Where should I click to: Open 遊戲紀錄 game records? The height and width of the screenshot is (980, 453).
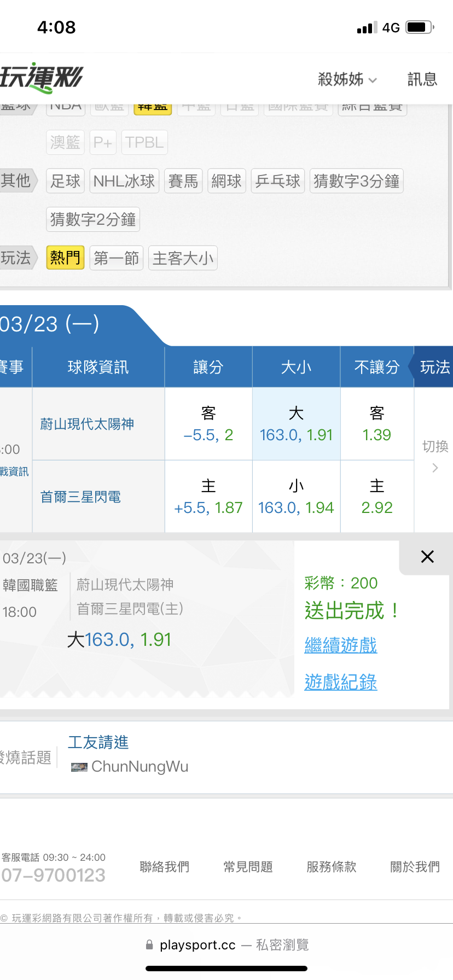(x=341, y=682)
